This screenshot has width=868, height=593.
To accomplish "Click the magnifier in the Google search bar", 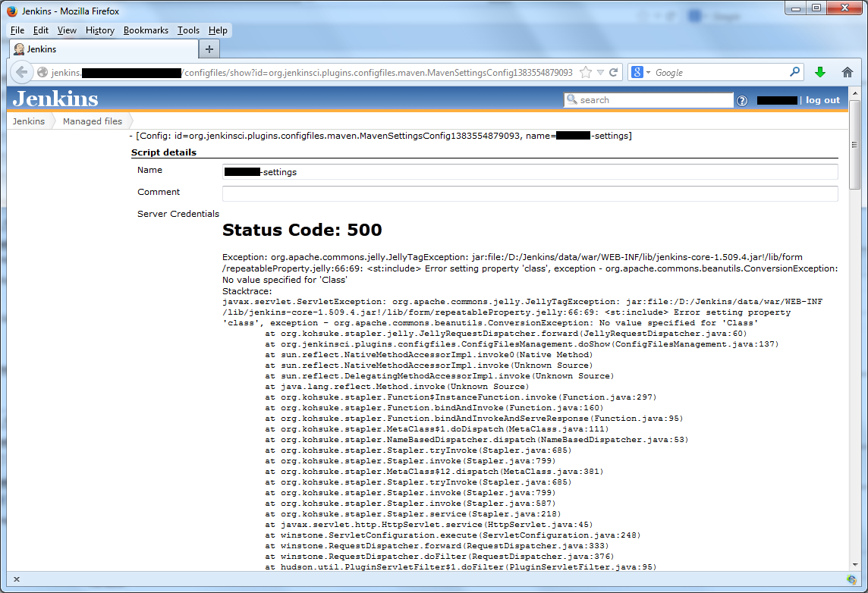I will click(794, 73).
